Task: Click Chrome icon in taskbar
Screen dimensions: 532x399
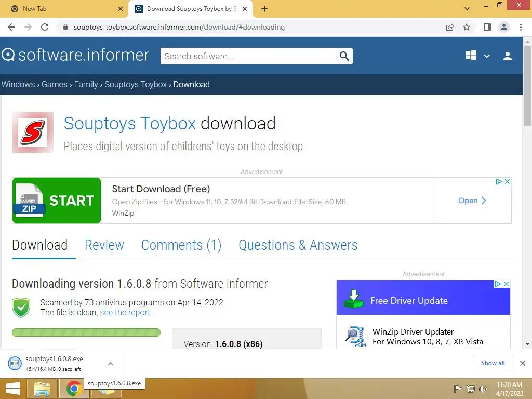Action: [74, 389]
